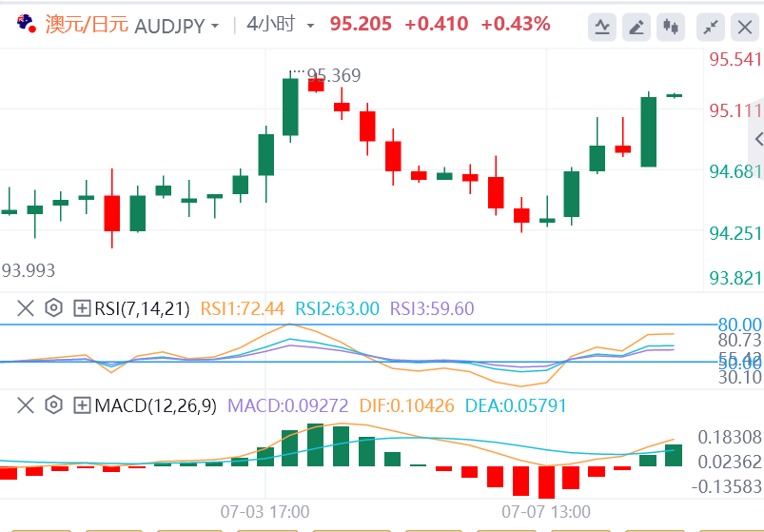Open MACD indicator settings
The image size is (764, 532).
pyautogui.click(x=54, y=406)
